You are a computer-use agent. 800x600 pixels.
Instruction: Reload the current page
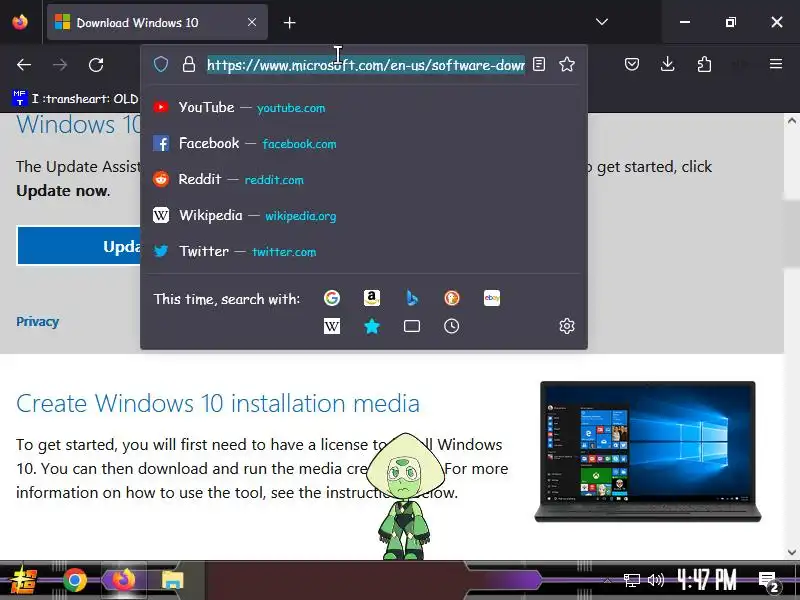pyautogui.click(x=96, y=65)
